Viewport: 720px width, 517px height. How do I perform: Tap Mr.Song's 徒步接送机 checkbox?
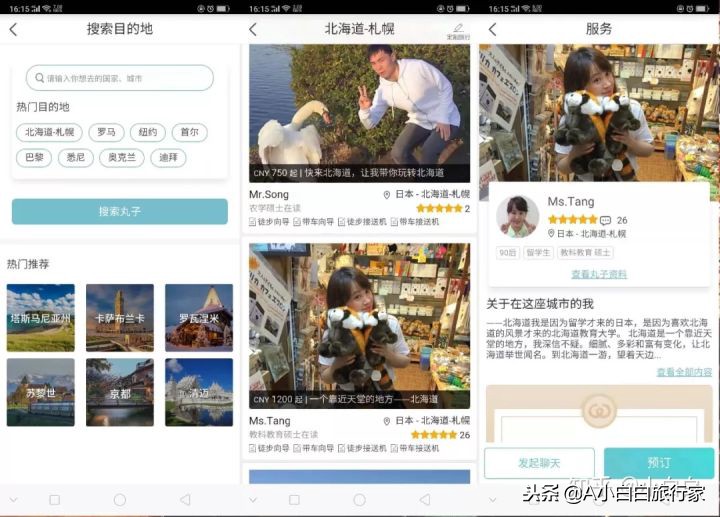point(342,222)
